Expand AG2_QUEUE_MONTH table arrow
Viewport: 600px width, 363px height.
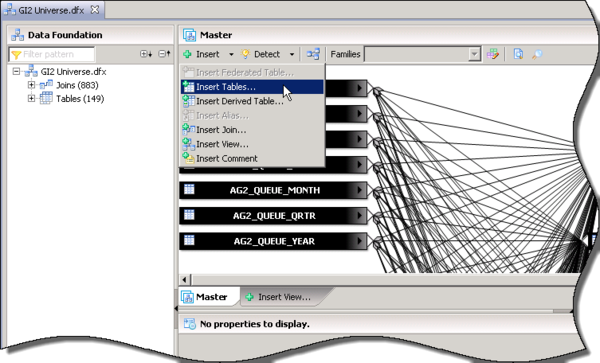(359, 190)
